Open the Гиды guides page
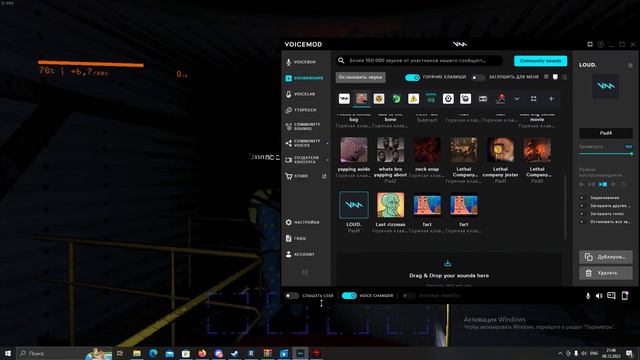The image size is (640, 360). tap(296, 238)
